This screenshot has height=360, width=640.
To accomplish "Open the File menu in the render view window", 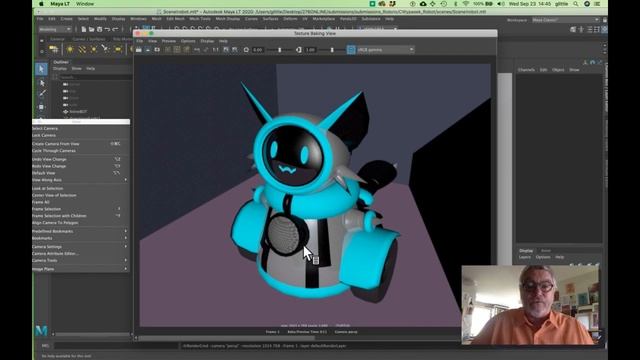I will [140, 41].
